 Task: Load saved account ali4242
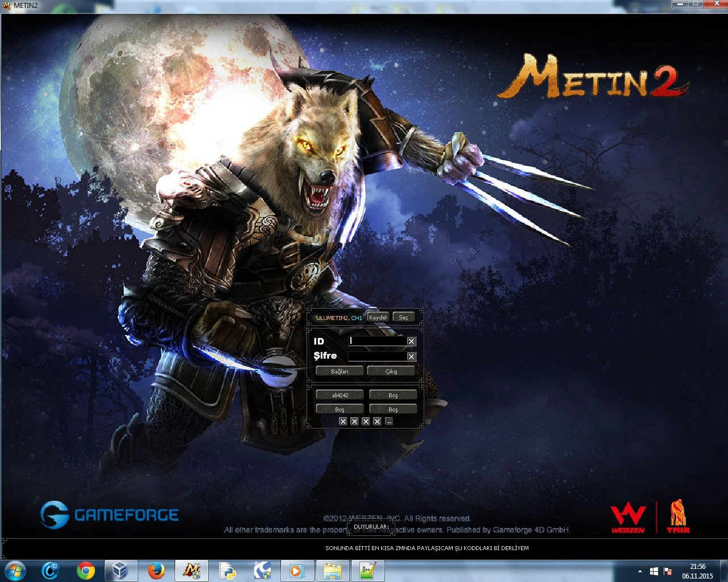[x=340, y=395]
